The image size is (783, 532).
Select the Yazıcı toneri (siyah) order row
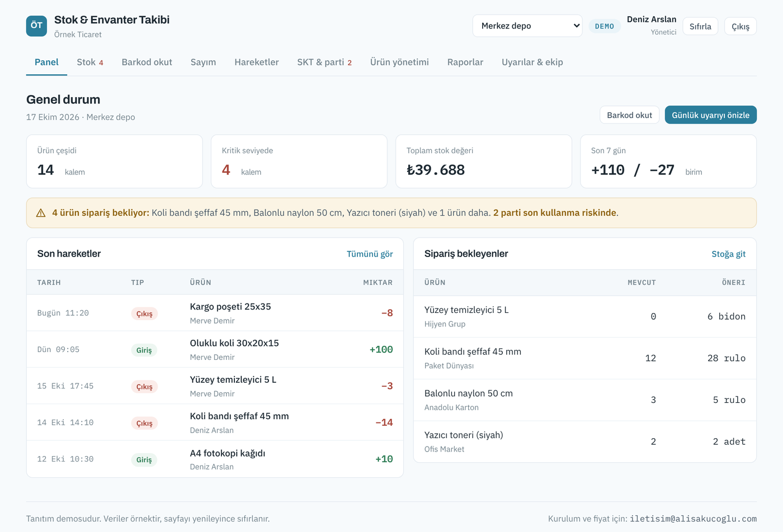tap(585, 441)
